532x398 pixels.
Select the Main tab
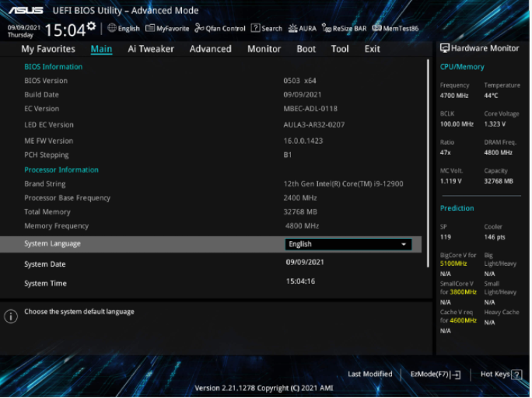click(101, 49)
